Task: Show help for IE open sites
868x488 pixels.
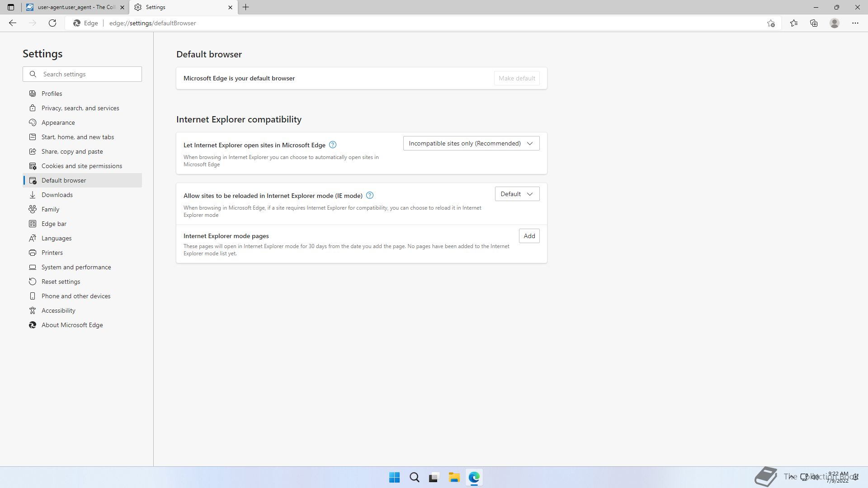Action: coord(333,145)
